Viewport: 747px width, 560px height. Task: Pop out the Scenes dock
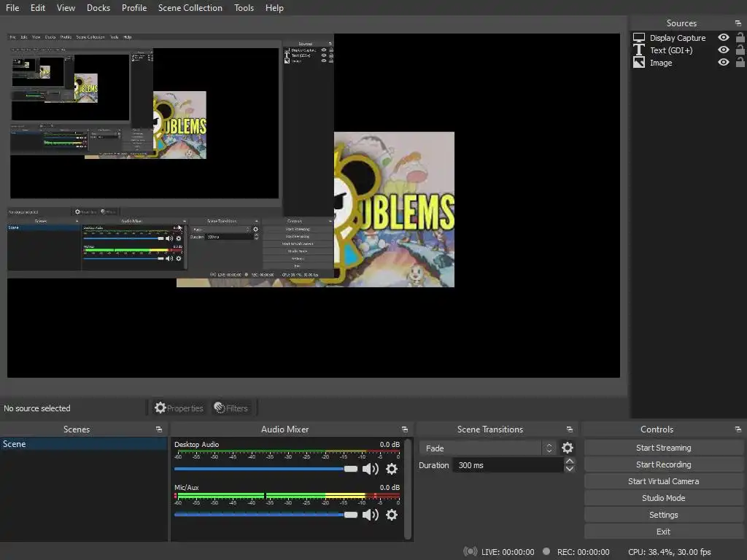pos(158,429)
